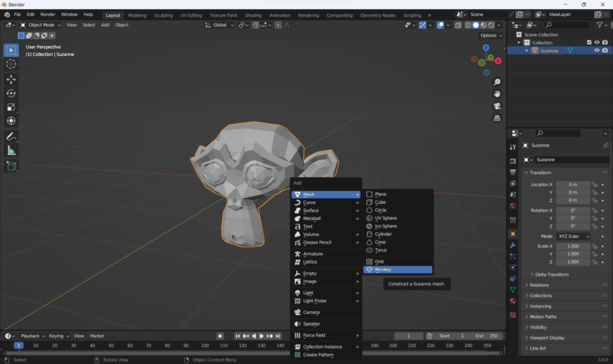Click the Location X value field
Viewport: 613px width, 364px height.
tap(572, 185)
